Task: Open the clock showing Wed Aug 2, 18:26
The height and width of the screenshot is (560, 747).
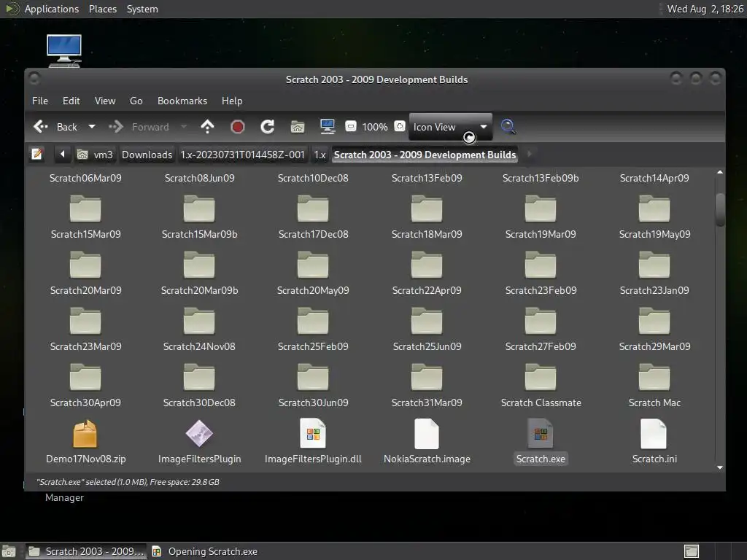Action: point(705,9)
